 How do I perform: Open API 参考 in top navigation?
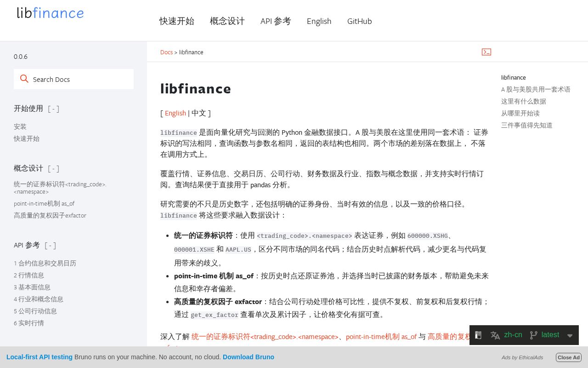[x=276, y=21]
